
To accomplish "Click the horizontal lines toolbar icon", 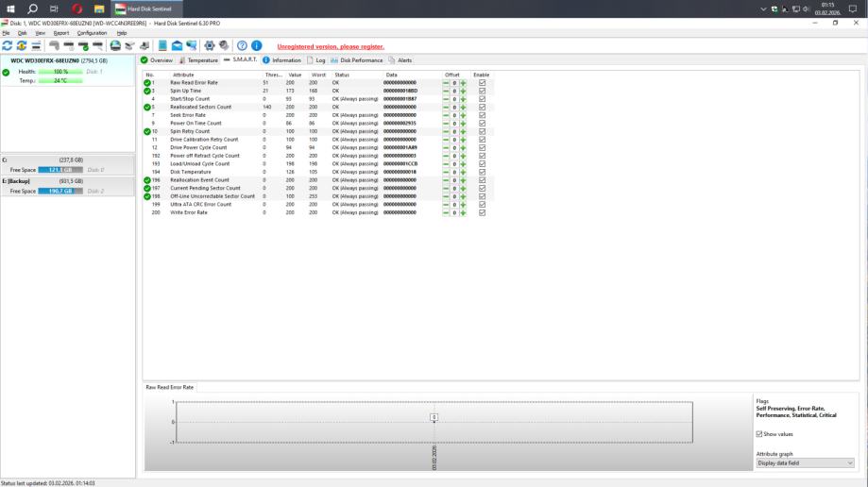I will coord(36,45).
